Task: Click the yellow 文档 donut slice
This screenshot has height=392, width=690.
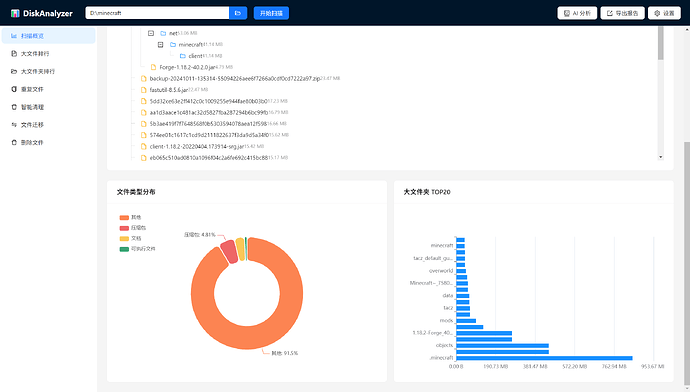Action: pos(240,249)
